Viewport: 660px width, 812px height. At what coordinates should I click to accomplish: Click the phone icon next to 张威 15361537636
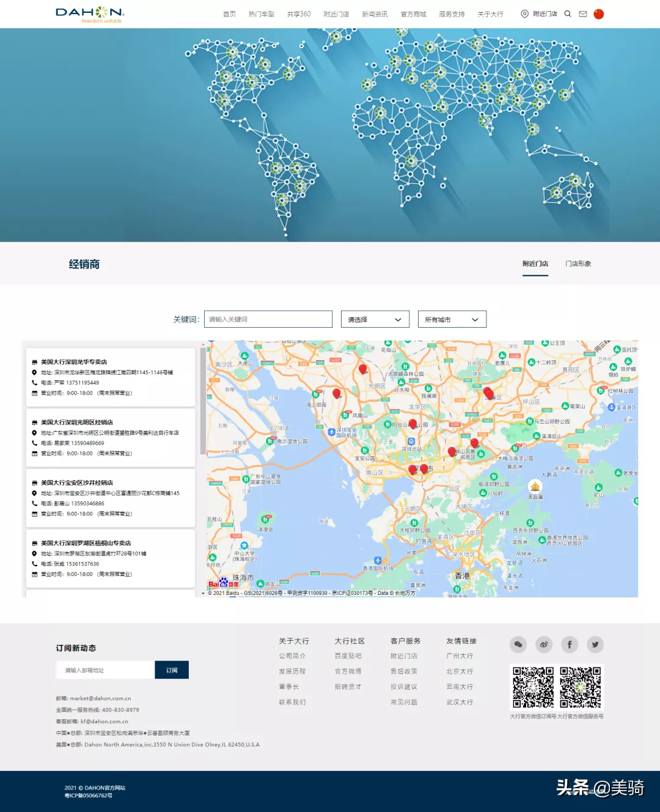click(35, 564)
